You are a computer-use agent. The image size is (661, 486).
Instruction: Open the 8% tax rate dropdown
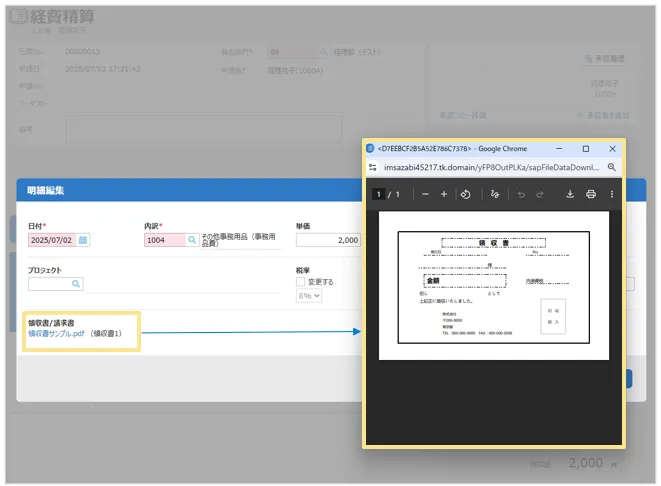[309, 297]
